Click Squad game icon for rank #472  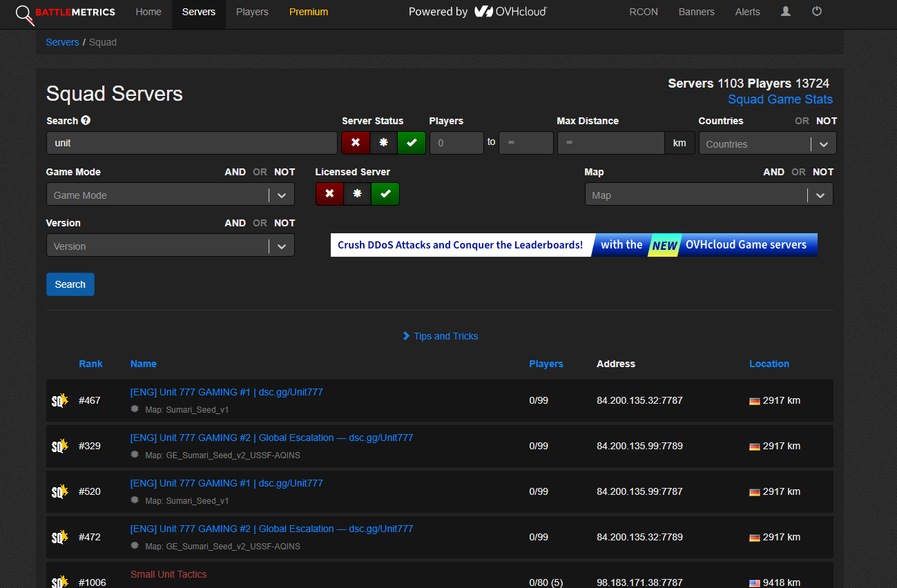click(x=60, y=537)
